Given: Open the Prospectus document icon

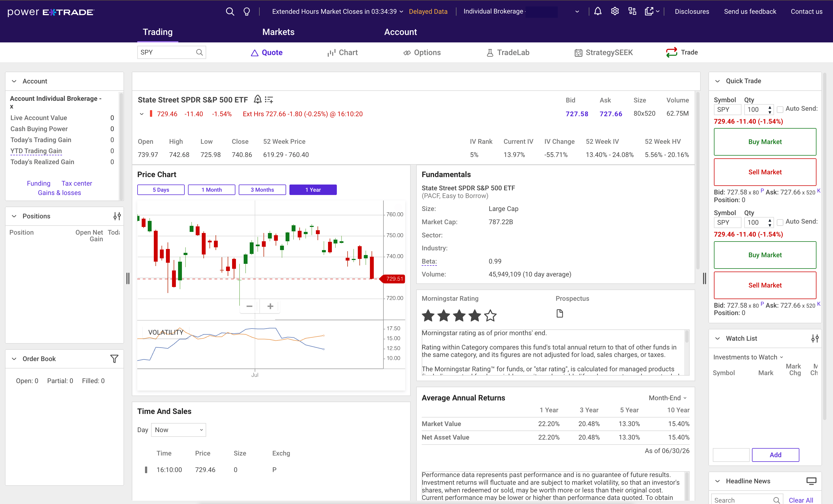Looking at the screenshot, I should pyautogui.click(x=560, y=313).
